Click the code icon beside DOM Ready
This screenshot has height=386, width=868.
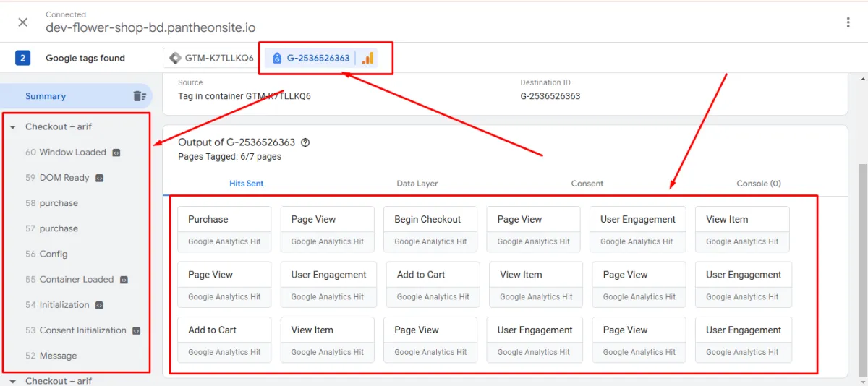click(100, 178)
